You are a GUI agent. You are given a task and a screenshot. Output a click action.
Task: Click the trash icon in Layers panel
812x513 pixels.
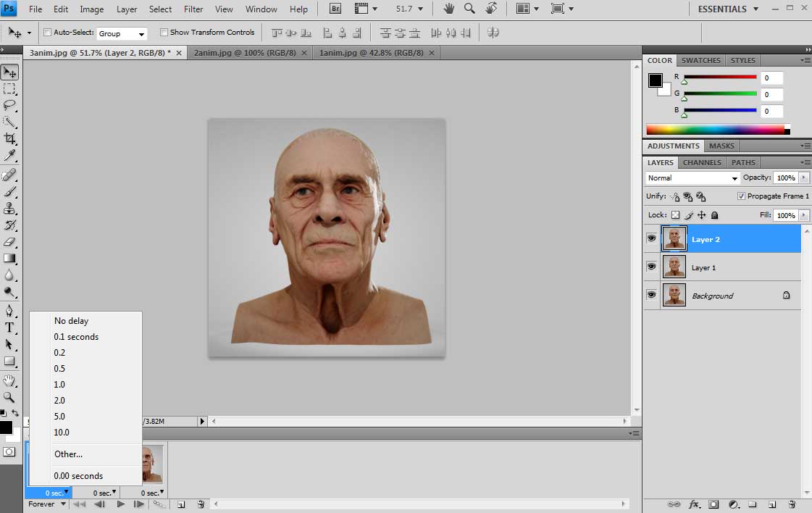[x=792, y=504]
